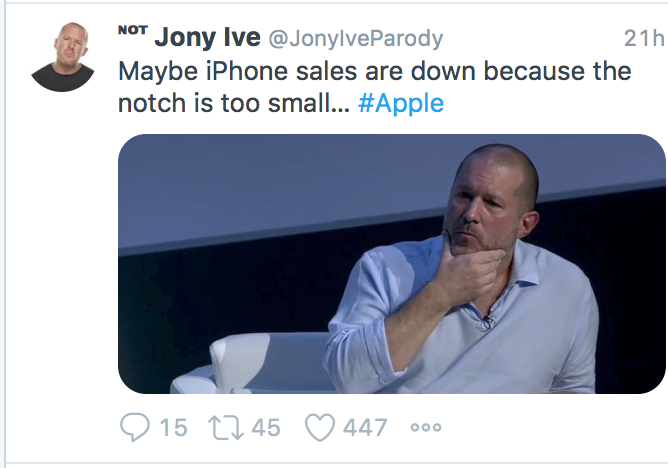Click the retweet count 45
668x468 pixels.
(265, 428)
